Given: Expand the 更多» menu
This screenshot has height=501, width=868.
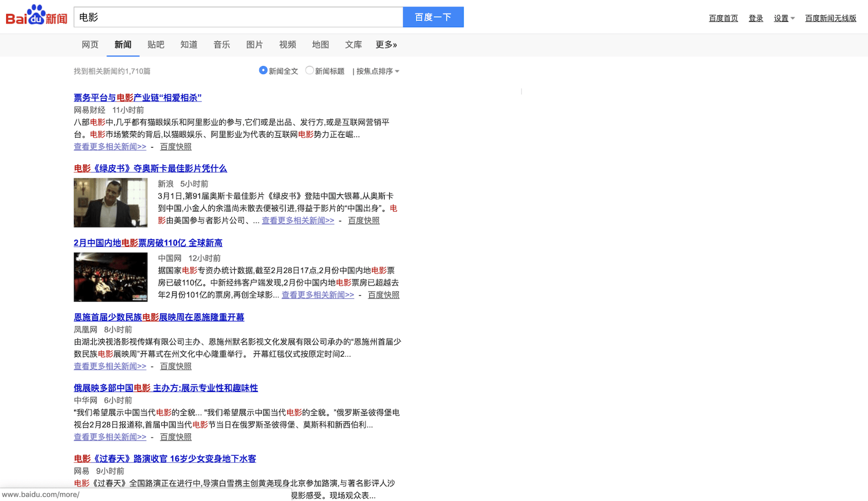Looking at the screenshot, I should [386, 44].
